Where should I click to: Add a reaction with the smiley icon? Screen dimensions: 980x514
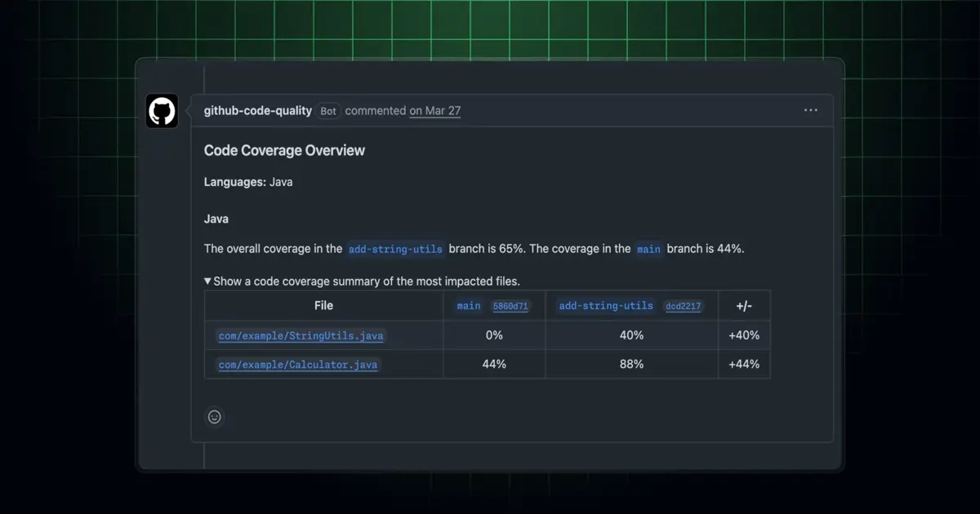[x=215, y=417]
